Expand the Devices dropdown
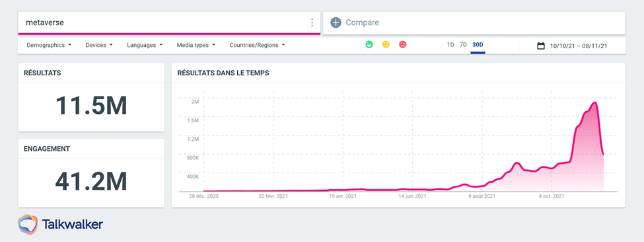644x242 pixels. click(99, 45)
